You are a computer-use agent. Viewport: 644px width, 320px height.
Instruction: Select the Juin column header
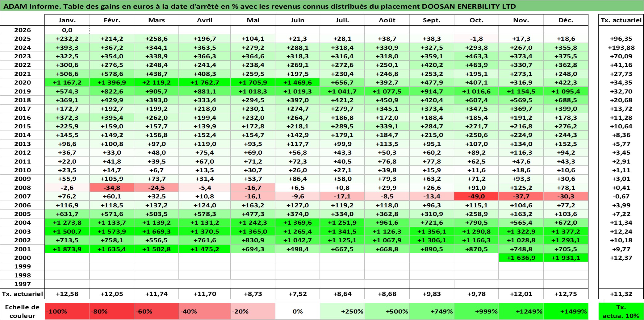click(297, 20)
